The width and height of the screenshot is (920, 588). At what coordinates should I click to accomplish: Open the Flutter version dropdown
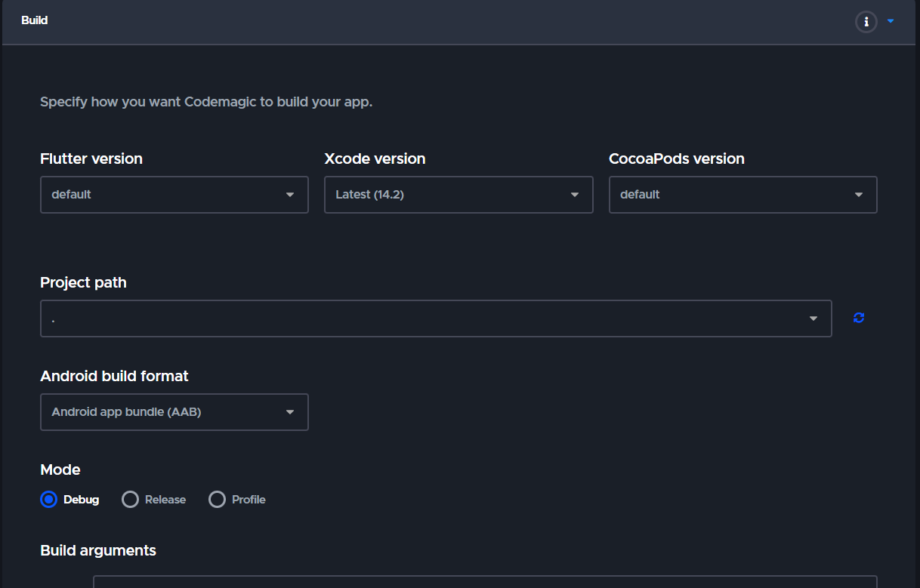click(174, 195)
